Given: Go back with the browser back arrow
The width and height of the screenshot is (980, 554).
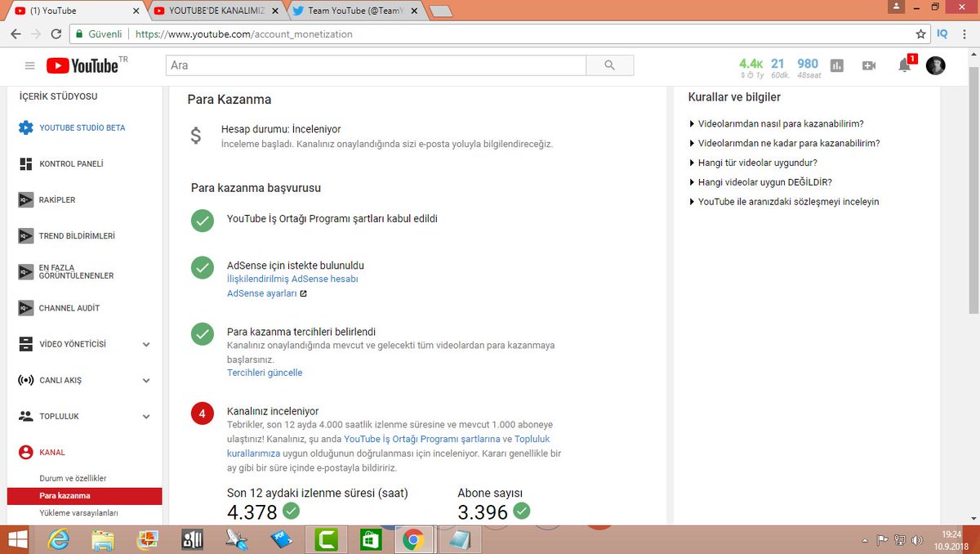Looking at the screenshot, I should (16, 34).
